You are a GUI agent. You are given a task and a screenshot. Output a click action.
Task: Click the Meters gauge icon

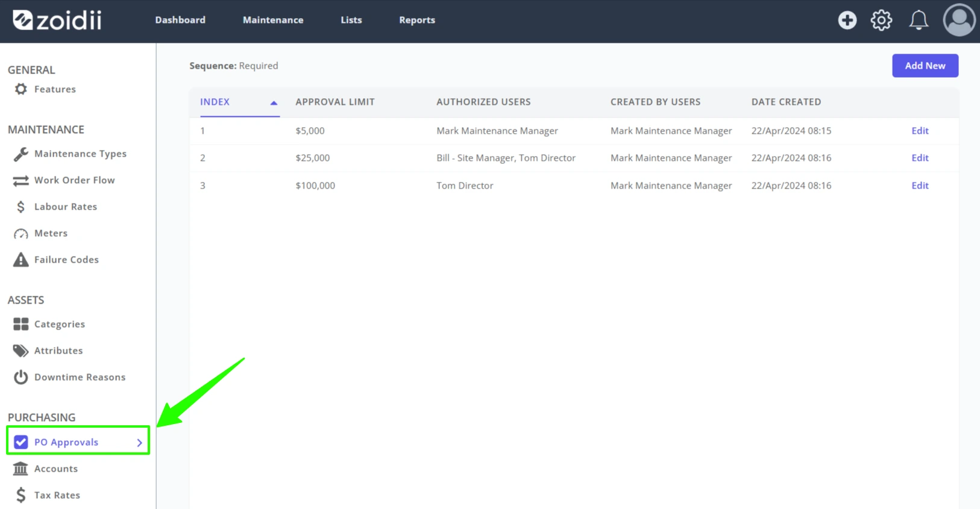click(21, 233)
